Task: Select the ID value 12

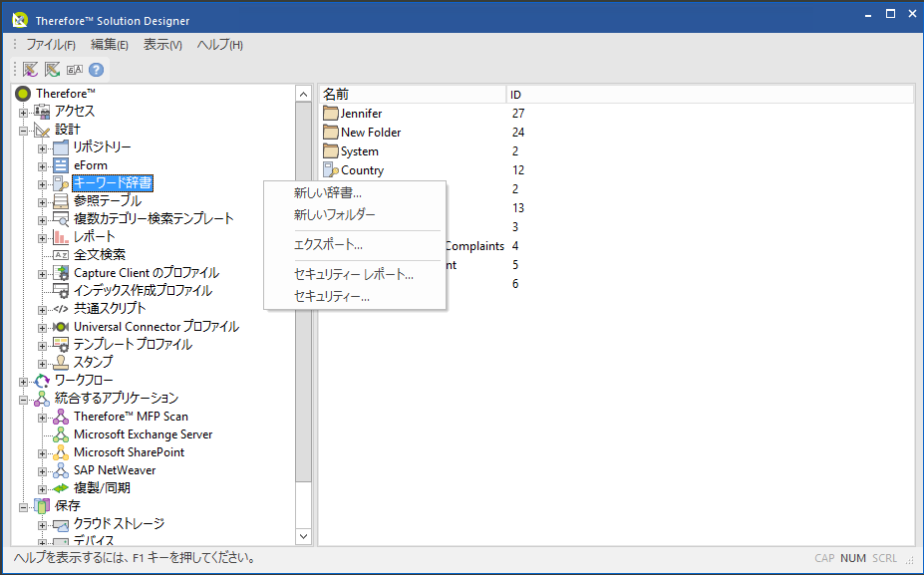Action: (518, 170)
